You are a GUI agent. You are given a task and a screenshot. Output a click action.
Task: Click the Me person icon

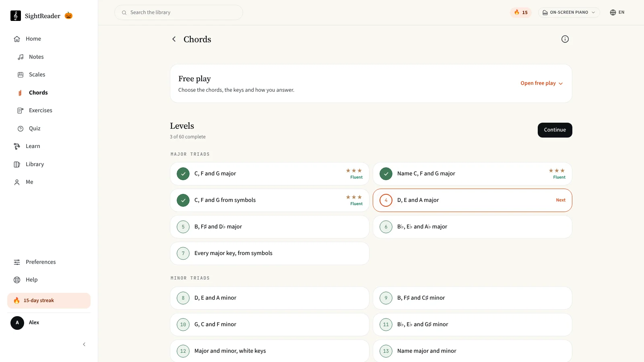17,182
